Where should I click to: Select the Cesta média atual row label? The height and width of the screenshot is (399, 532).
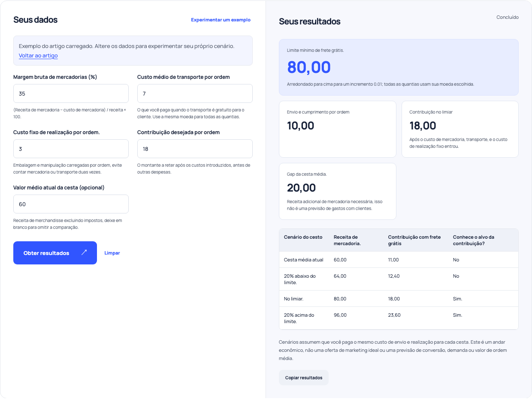tap(304, 260)
